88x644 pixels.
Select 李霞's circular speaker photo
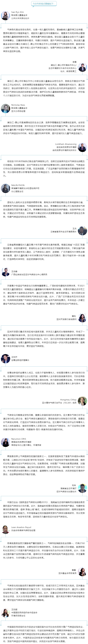tap(82, 67)
